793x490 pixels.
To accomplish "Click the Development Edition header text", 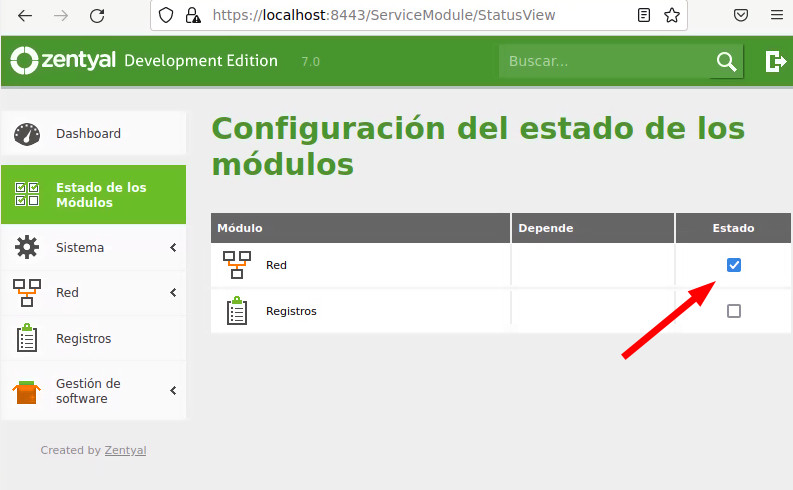I will coord(201,61).
